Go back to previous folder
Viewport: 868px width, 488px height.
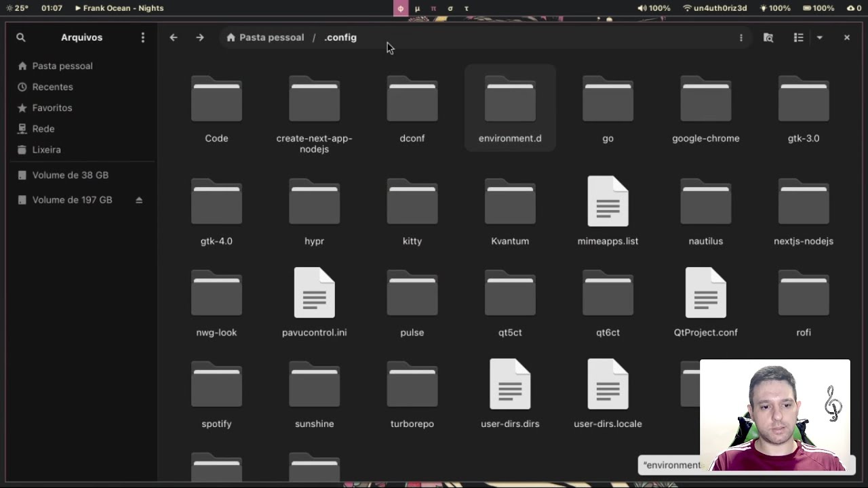tap(174, 37)
